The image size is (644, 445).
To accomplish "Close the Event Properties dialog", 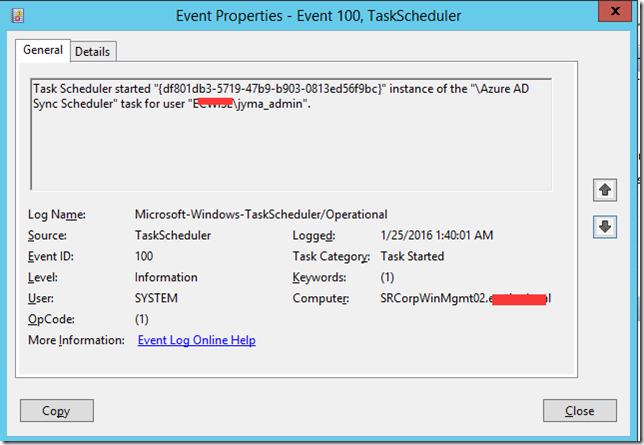I will click(580, 410).
